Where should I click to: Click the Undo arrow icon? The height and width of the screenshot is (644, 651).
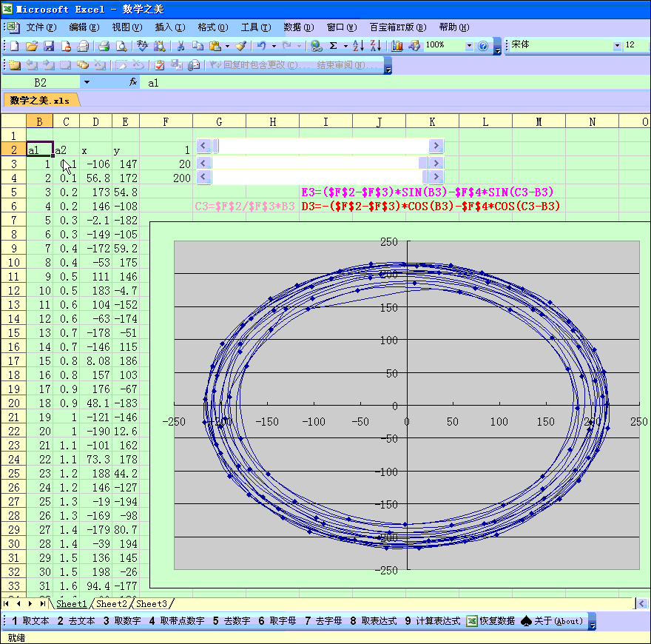(x=261, y=46)
